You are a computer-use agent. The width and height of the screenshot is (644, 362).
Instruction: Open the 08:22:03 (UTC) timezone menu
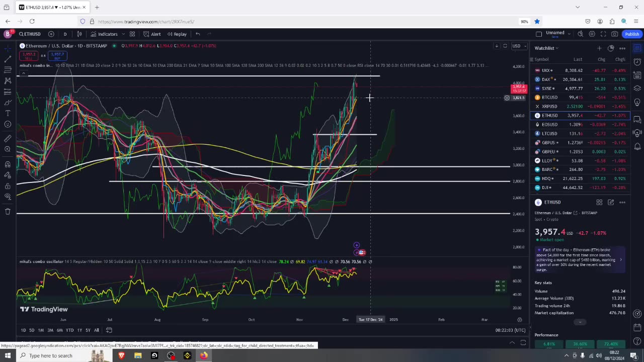pos(510,330)
